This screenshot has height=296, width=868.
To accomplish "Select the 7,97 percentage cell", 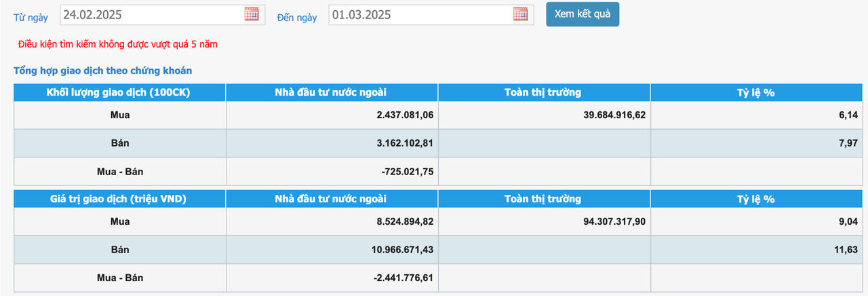I will point(848,143).
